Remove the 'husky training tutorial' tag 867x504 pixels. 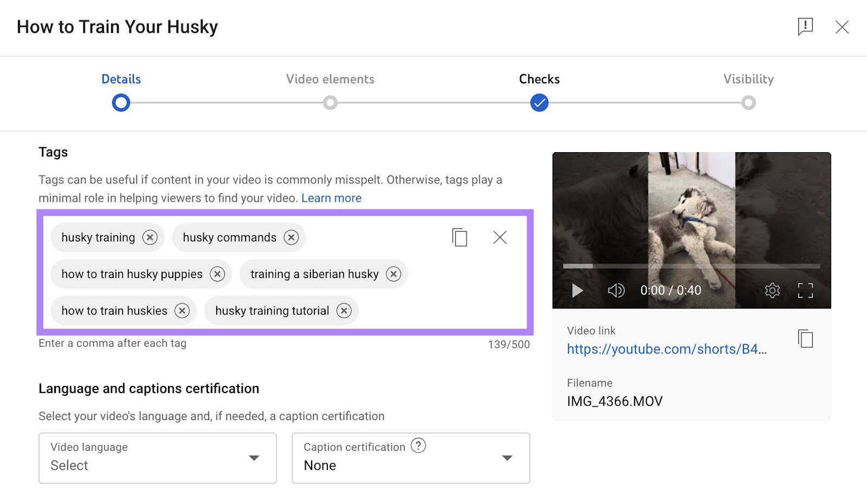pyautogui.click(x=344, y=310)
